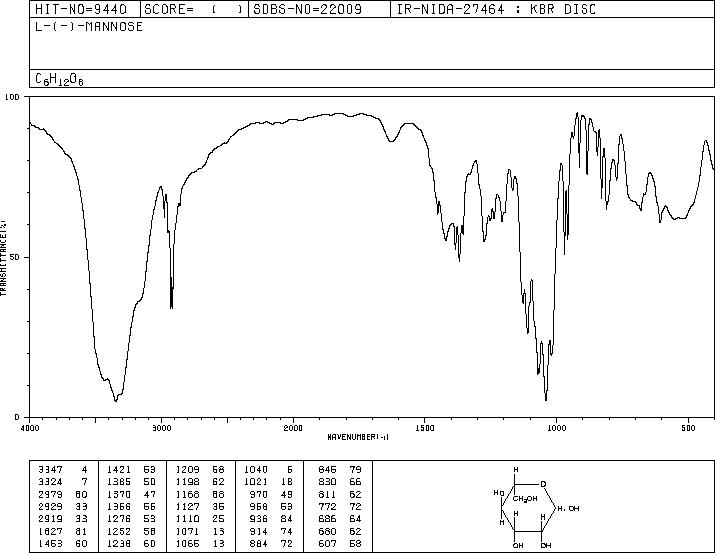715x553 pixels.
Task: Select peak table entry 1071
Action: point(200,531)
